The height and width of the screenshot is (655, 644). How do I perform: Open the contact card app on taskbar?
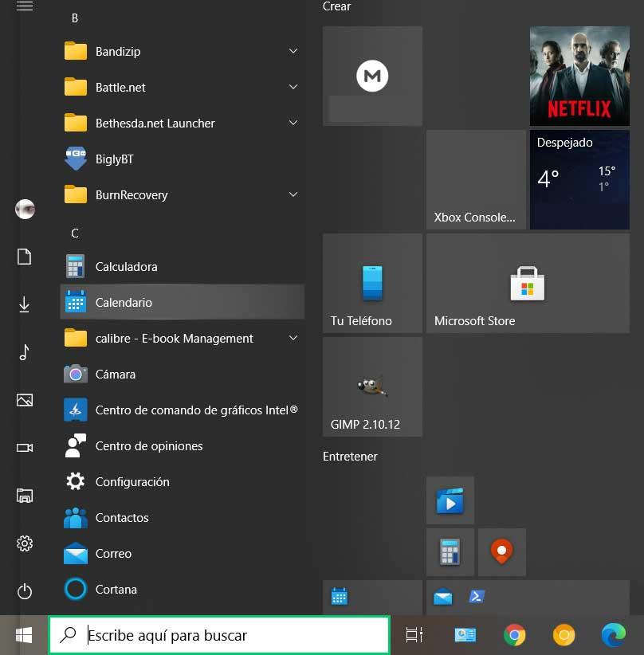coord(465,635)
